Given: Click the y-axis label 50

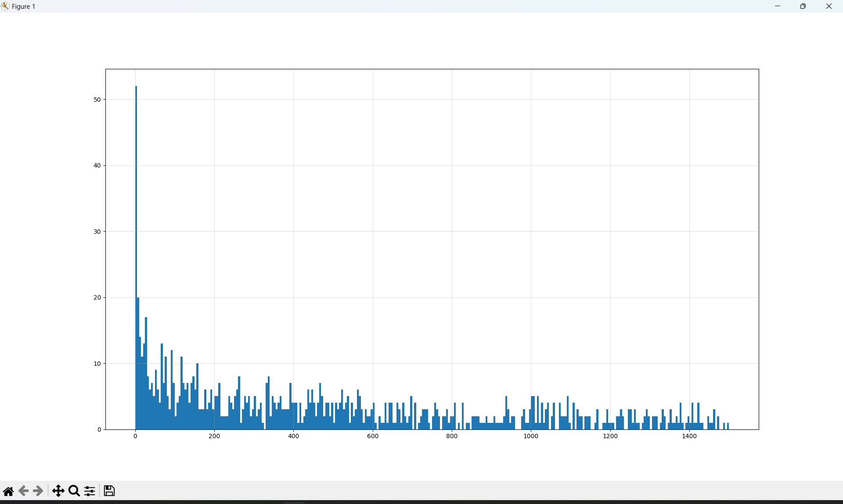Looking at the screenshot, I should (x=97, y=100).
